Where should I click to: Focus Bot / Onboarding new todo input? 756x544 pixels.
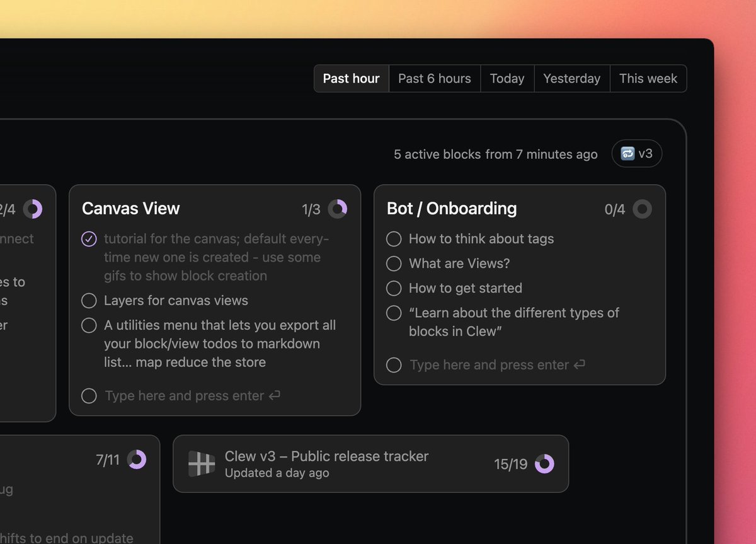(x=498, y=365)
